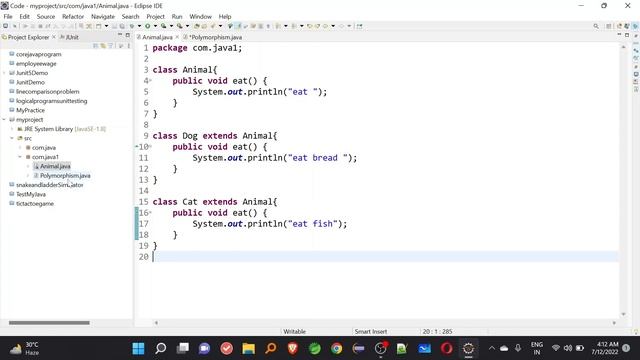Viewport: 640px width, 360px height.
Task: Collapse the myproject tree node
Action: [4, 120]
